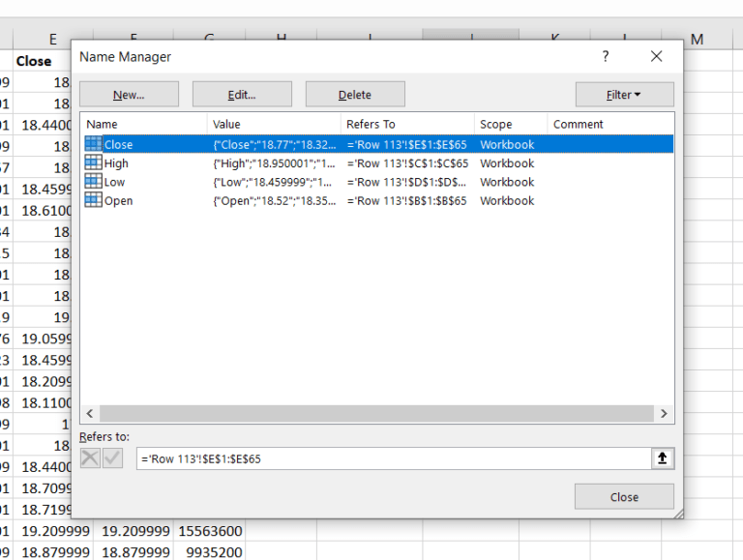Sort by the Refers To column header
743x560 pixels.
pos(407,124)
